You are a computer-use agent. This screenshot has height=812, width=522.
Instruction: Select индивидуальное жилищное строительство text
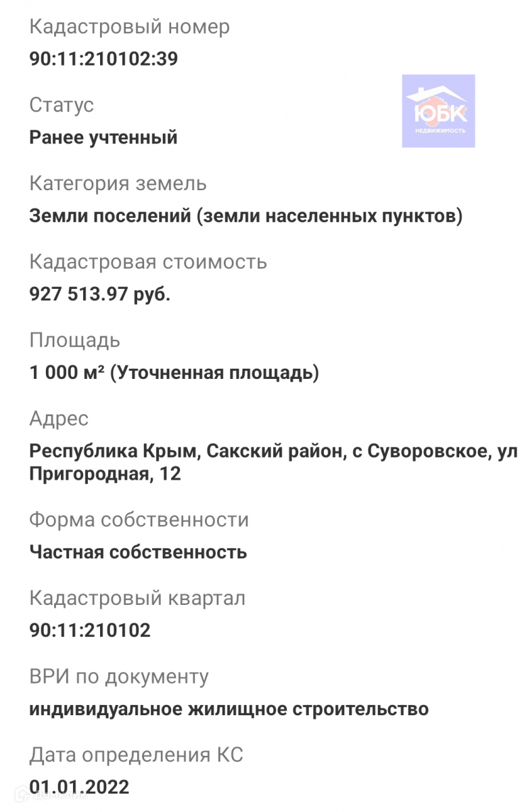(229, 709)
